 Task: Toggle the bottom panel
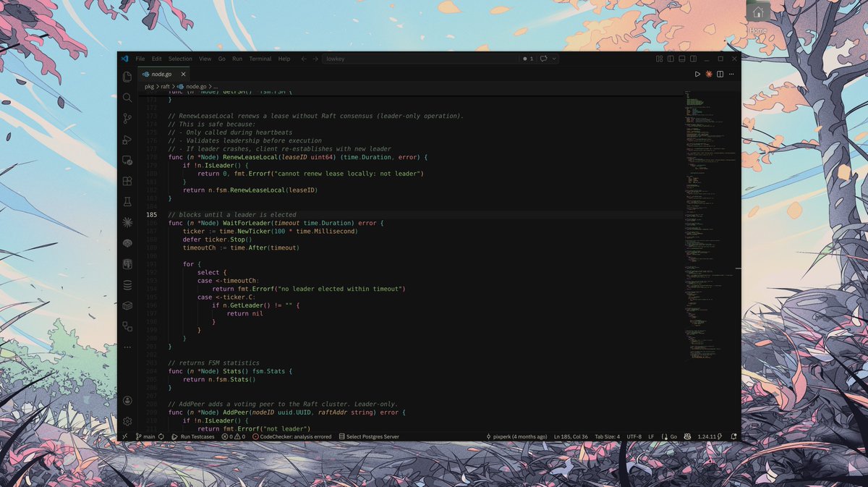[x=681, y=59]
